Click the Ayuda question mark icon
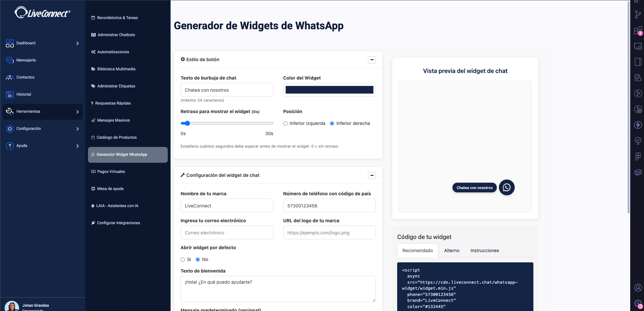 point(10,146)
